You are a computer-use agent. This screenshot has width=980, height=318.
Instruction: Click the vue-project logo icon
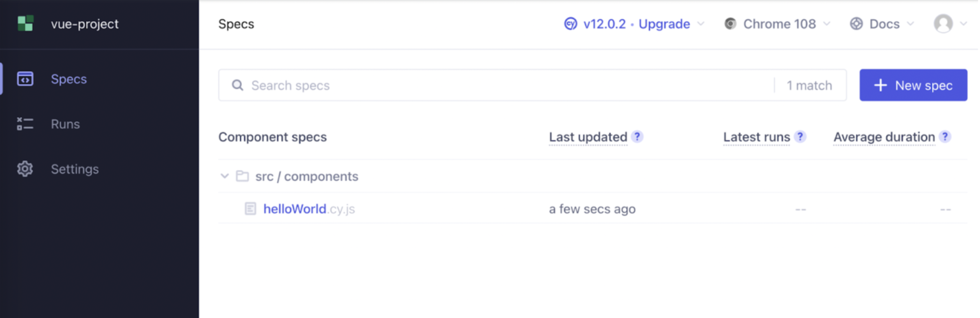[x=26, y=24]
